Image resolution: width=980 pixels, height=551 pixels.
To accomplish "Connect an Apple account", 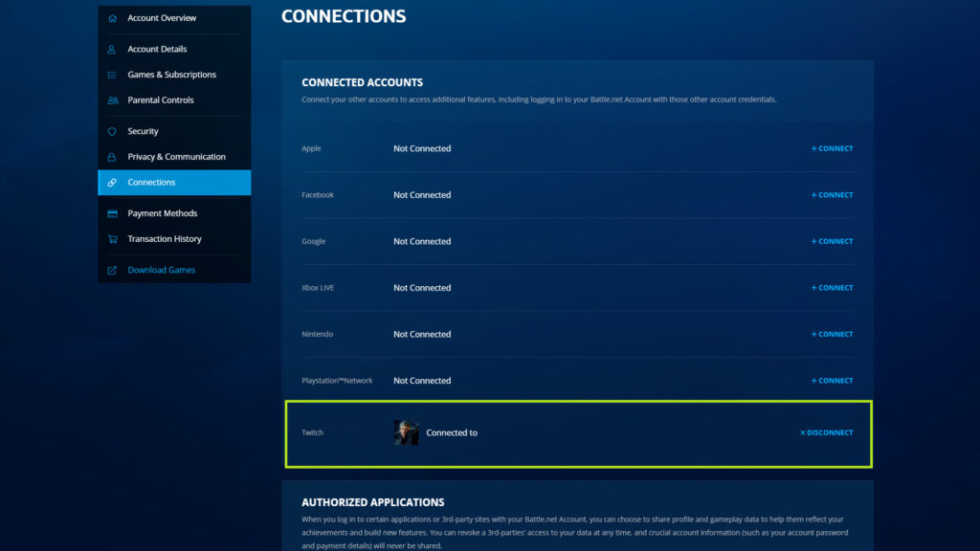I will click(x=831, y=148).
